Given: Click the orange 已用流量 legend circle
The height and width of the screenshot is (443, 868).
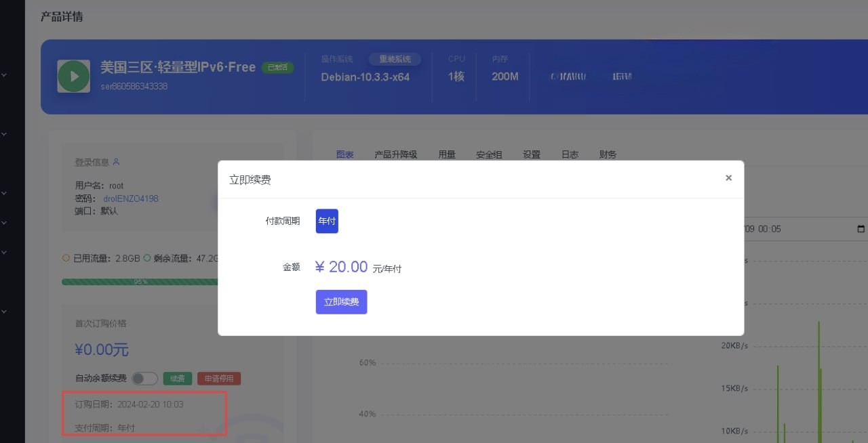Looking at the screenshot, I should click(x=66, y=258).
